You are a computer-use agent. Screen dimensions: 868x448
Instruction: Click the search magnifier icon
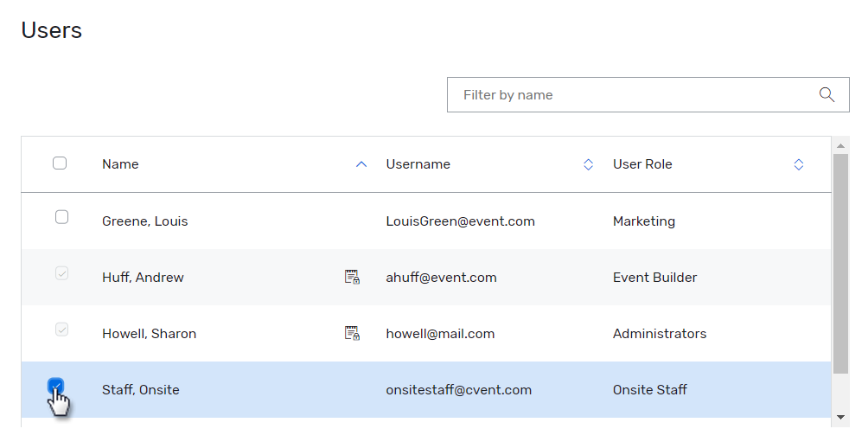coord(827,95)
